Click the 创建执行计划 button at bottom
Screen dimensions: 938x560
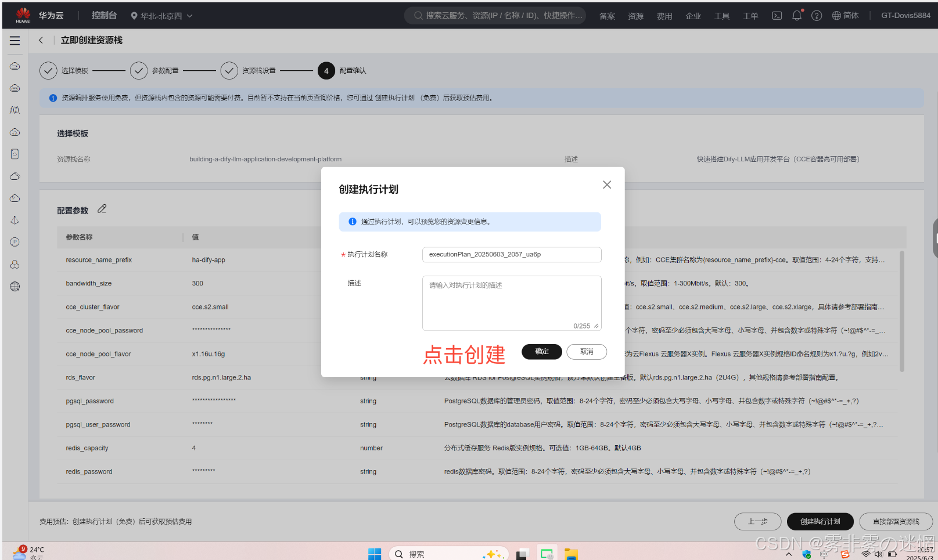coord(820,522)
